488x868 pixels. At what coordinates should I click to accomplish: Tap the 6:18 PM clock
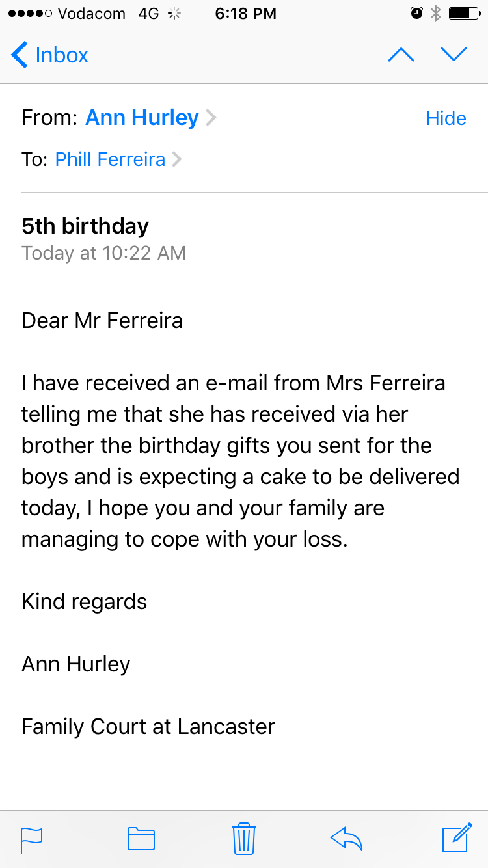click(245, 14)
